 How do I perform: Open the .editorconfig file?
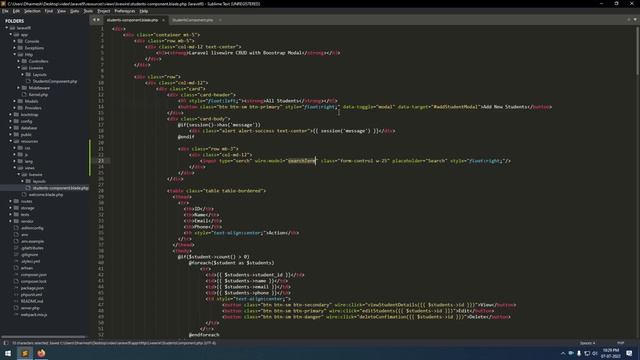(x=32, y=228)
